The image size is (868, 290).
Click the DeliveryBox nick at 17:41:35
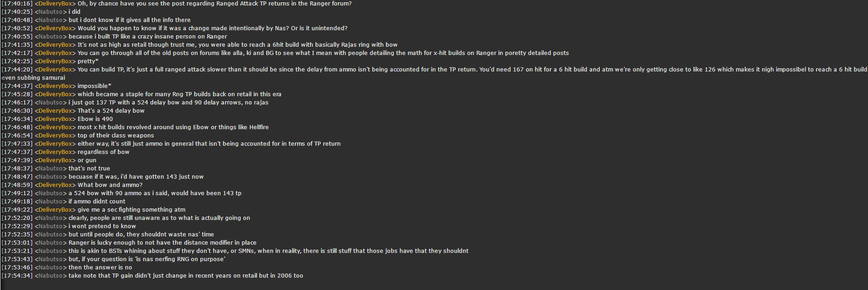click(x=55, y=45)
